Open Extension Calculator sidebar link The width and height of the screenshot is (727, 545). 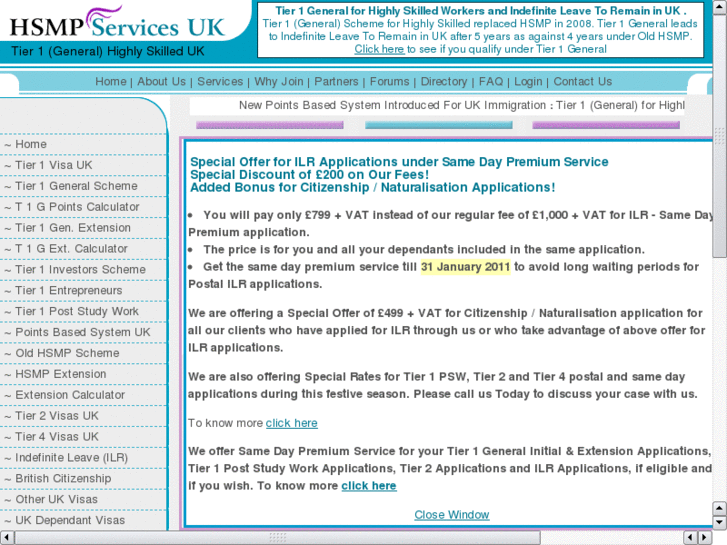(70, 395)
